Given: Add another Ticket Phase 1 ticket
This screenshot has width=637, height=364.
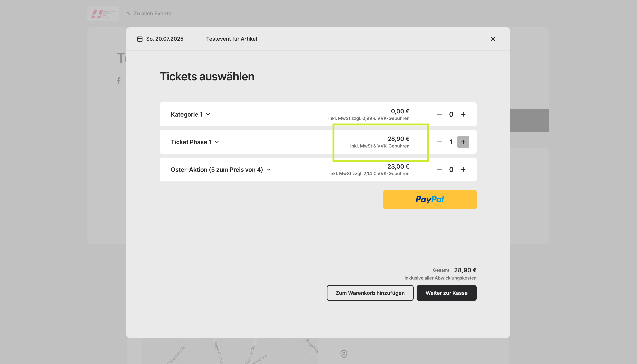Looking at the screenshot, I should pyautogui.click(x=463, y=142).
